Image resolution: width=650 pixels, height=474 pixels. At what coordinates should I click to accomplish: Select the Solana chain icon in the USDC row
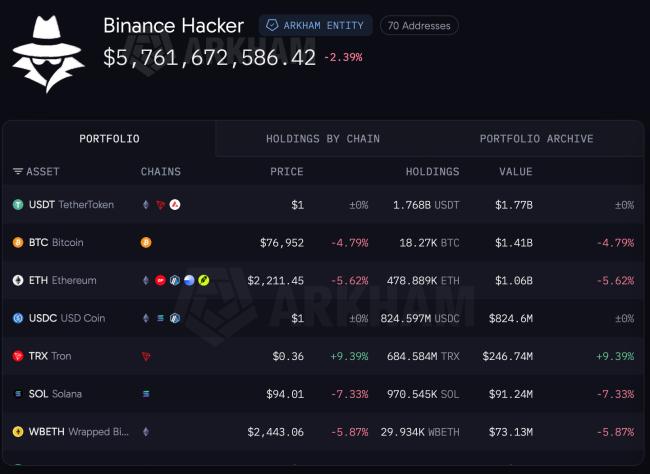160,318
